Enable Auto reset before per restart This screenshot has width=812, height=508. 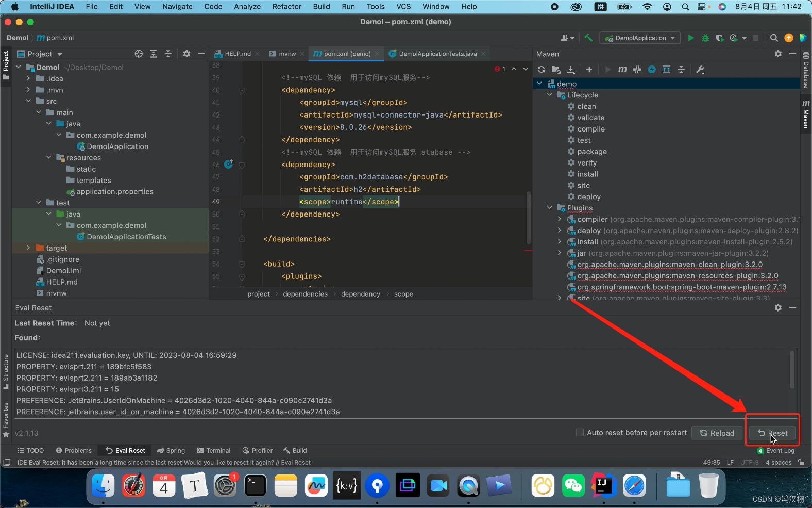coord(580,433)
